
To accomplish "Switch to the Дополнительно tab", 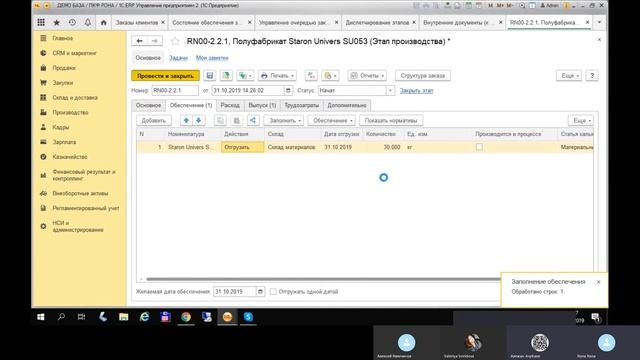I will coord(347,105).
